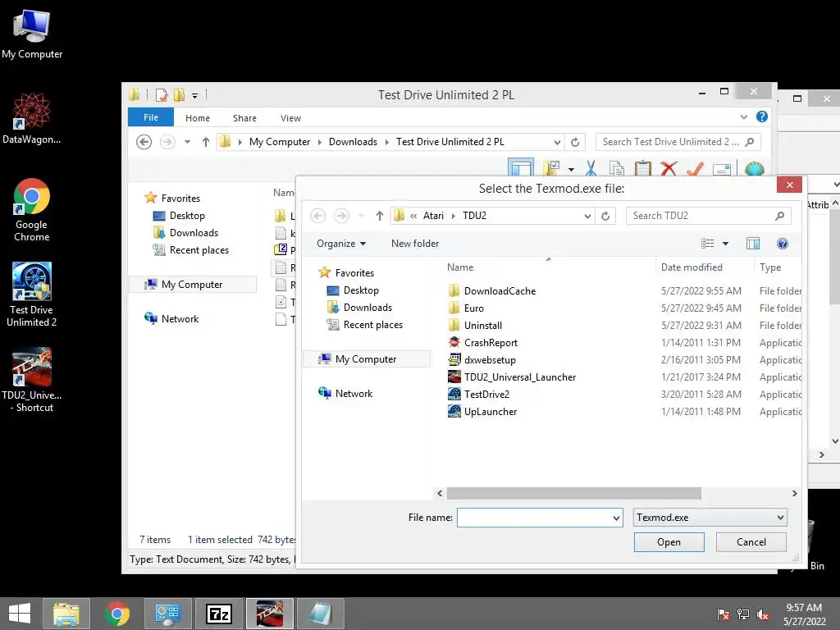
Task: Click the cut scissors icon in Explorer toolbar
Action: tap(591, 168)
